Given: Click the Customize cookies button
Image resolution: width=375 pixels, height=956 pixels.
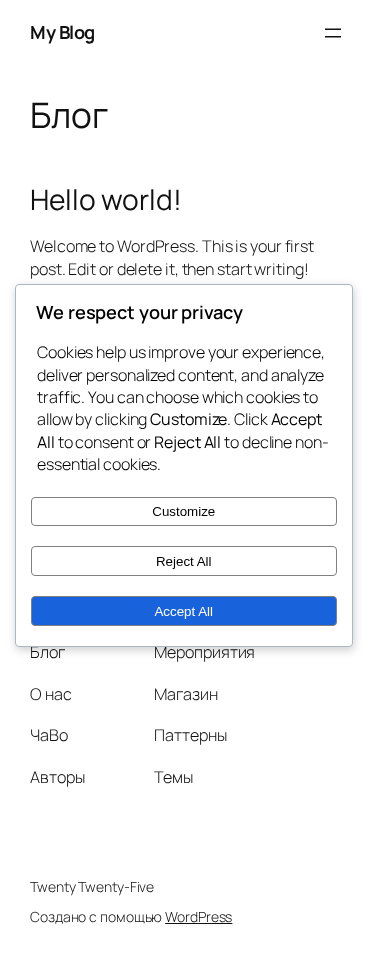Looking at the screenshot, I should [184, 512].
